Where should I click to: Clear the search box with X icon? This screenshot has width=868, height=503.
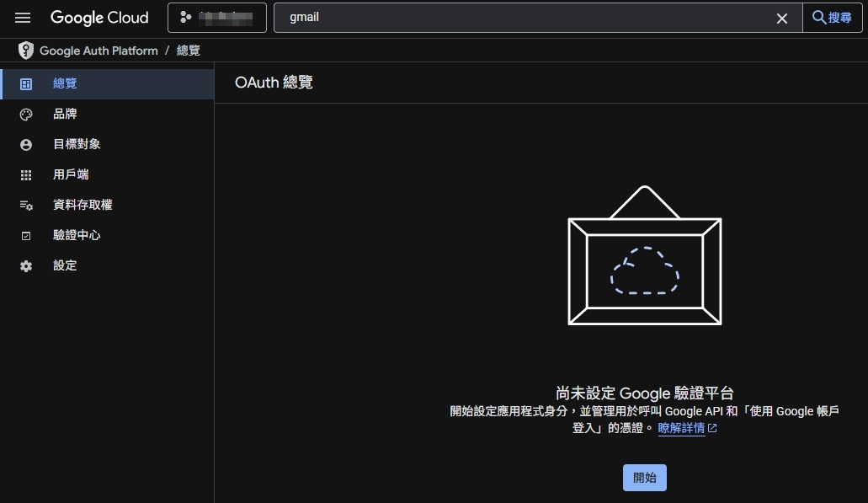click(782, 18)
